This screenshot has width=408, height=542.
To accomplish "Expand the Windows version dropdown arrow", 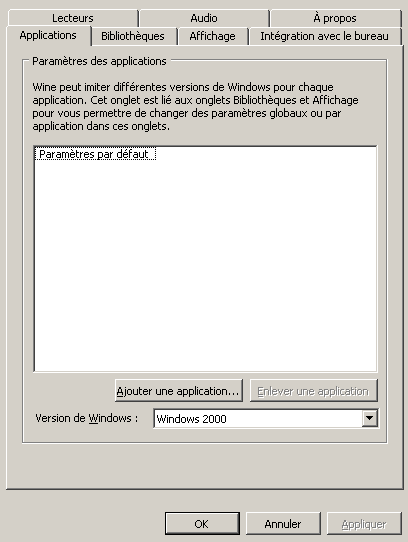I will (x=369, y=418).
